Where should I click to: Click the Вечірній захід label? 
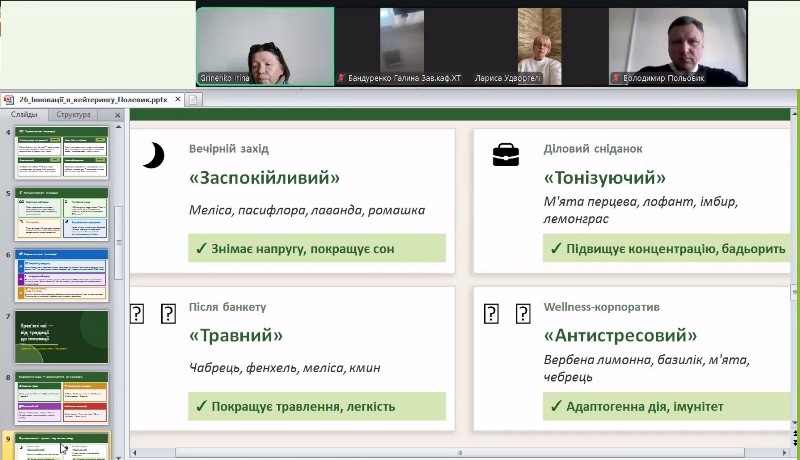229,149
